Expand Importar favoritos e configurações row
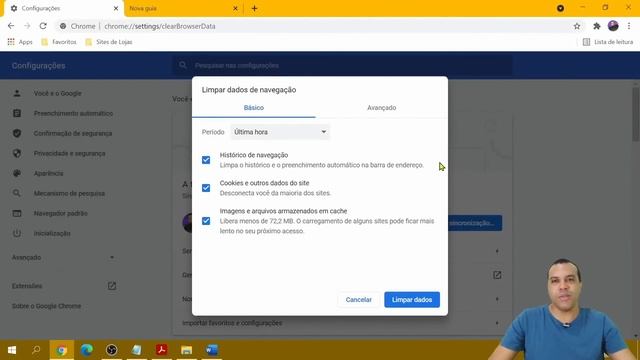Image resolution: width=640 pixels, height=360 pixels. tap(342, 323)
